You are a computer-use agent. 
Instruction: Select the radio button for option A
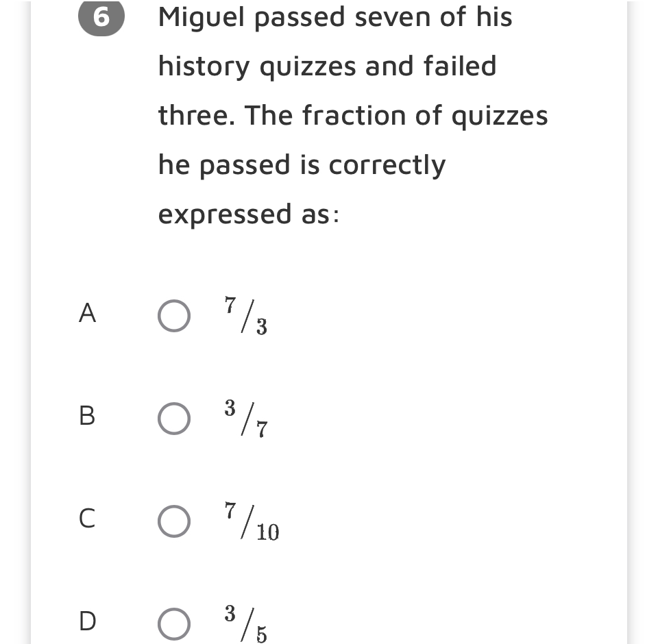174,315
